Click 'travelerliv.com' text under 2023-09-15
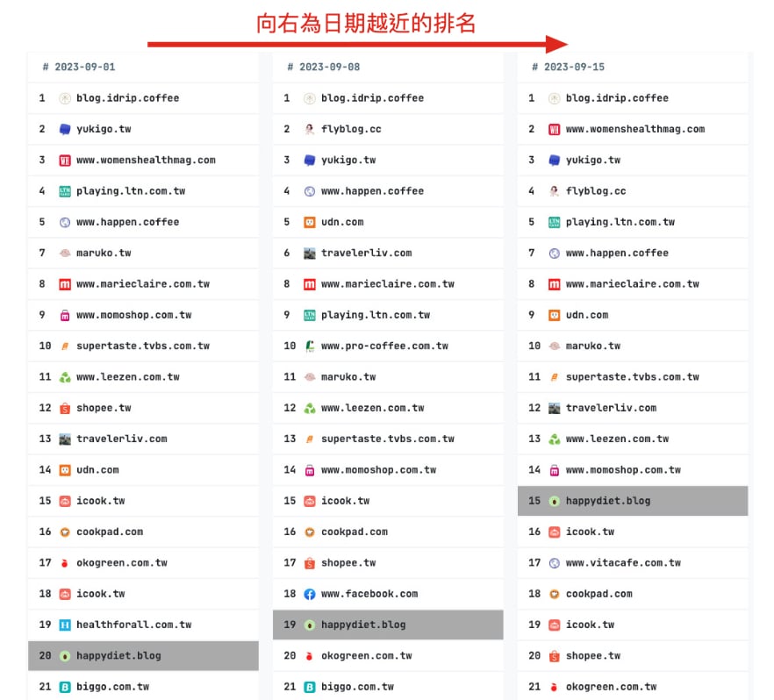Image resolution: width=774 pixels, height=700 pixels. pyautogui.click(x=611, y=408)
